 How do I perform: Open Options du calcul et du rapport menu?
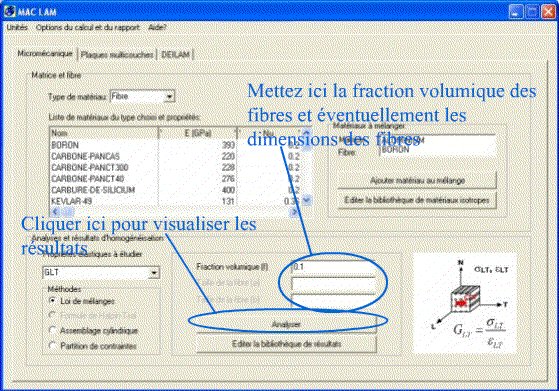point(88,27)
